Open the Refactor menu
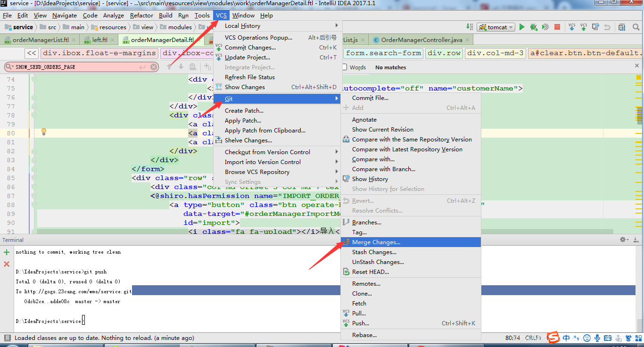This screenshot has width=644, height=347. pyautogui.click(x=142, y=16)
